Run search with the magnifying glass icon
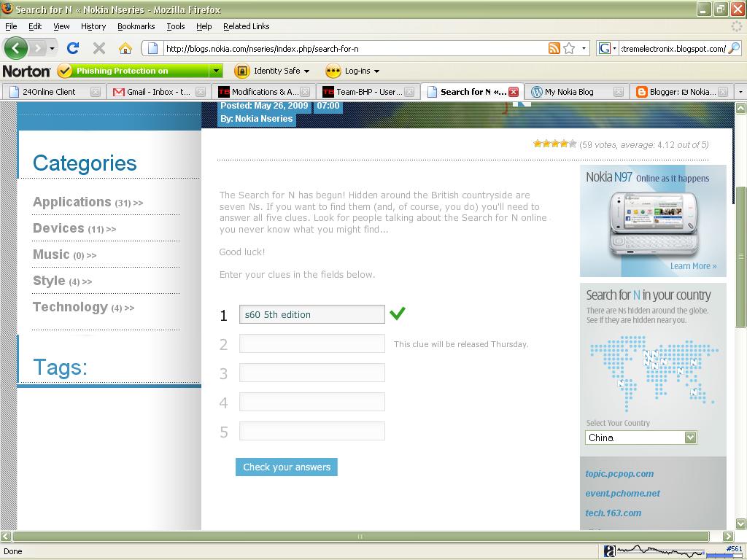 pos(734,48)
